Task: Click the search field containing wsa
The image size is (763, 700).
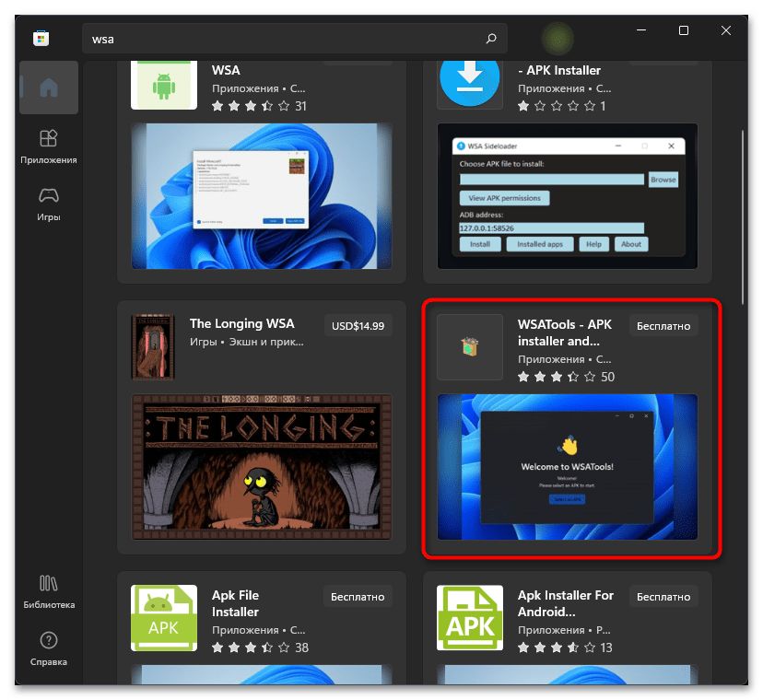Action: coord(294,39)
